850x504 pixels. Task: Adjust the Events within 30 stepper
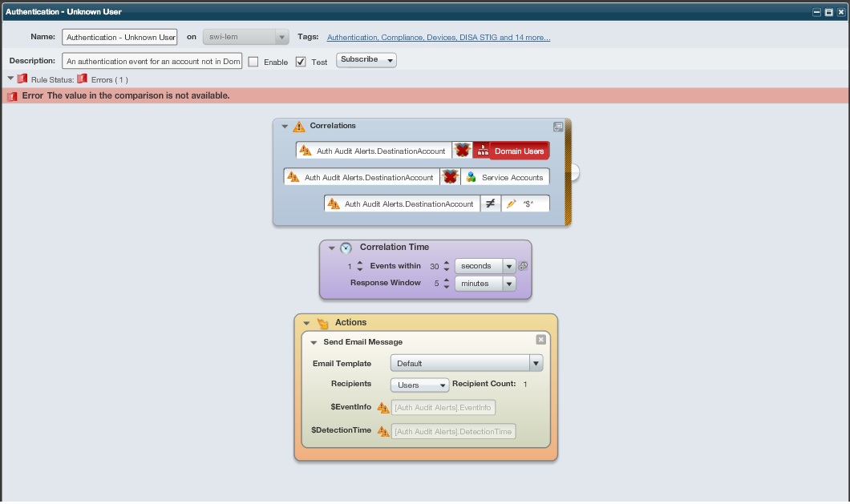click(447, 266)
